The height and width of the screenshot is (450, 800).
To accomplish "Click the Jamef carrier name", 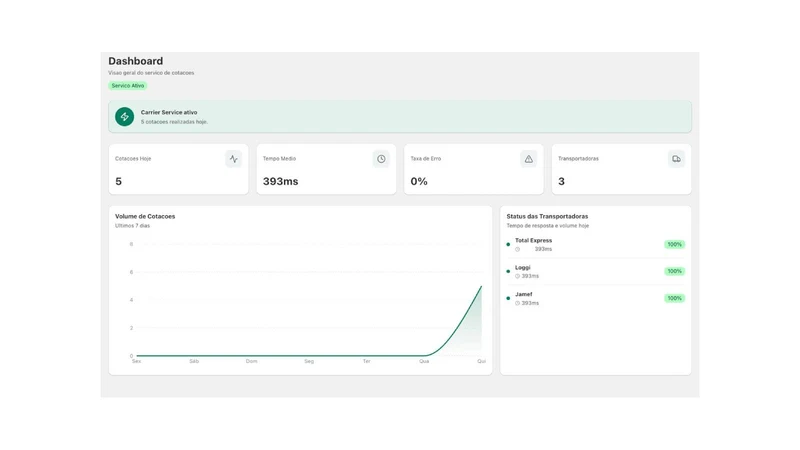I will tap(523, 294).
